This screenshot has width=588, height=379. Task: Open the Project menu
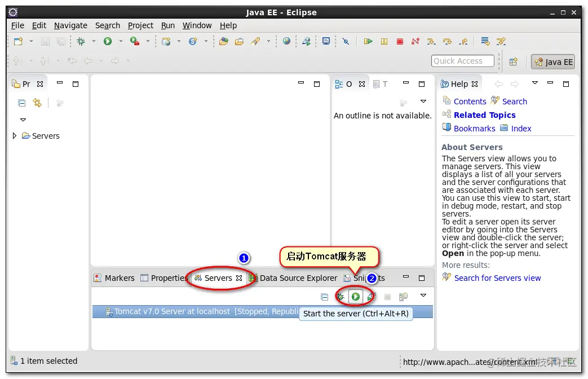(x=140, y=25)
